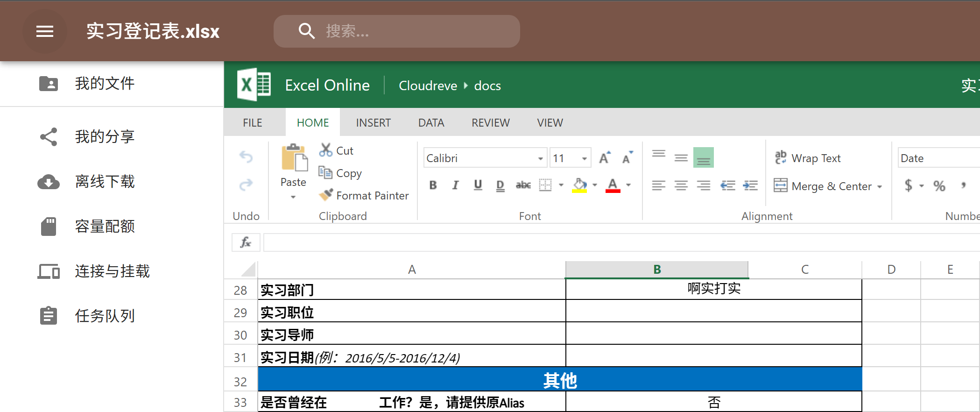The height and width of the screenshot is (412, 980).
Task: Align text right
Action: [704, 185]
